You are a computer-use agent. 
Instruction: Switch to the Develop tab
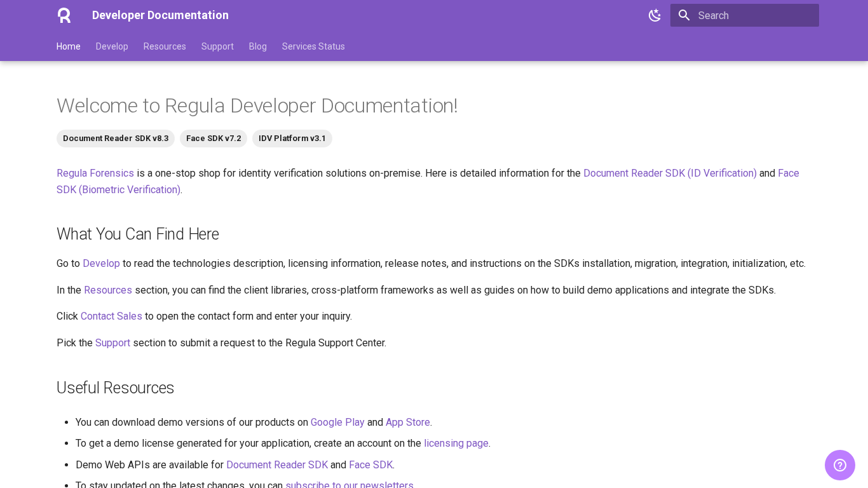click(x=112, y=46)
